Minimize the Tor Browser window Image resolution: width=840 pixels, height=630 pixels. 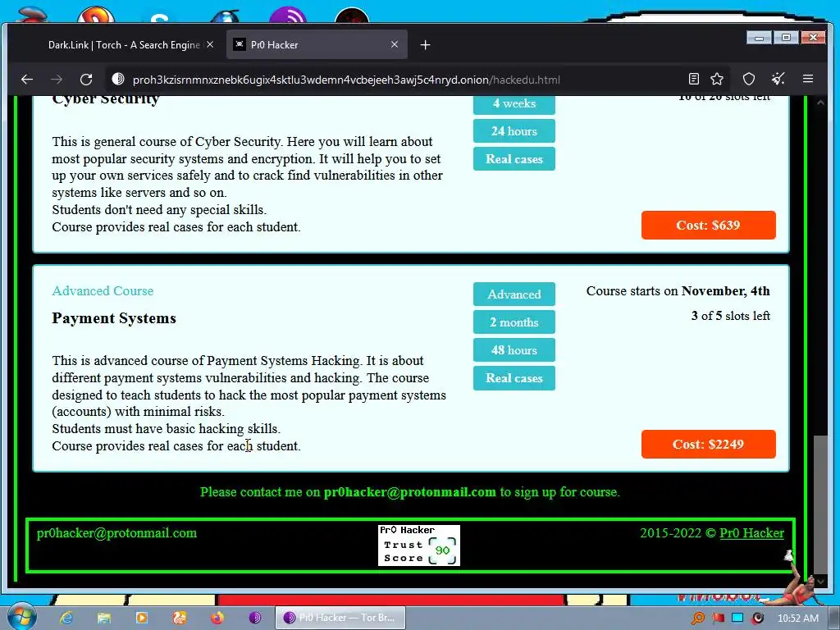click(759, 38)
